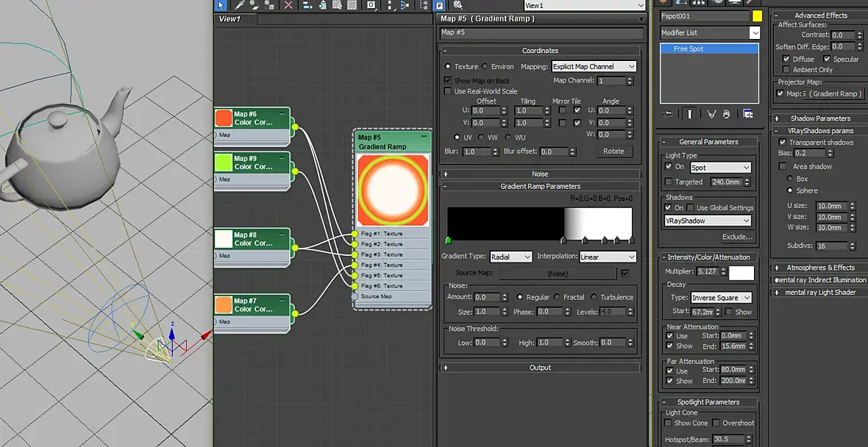This screenshot has width=868, height=447.
Task: Close the Map #5 parameter editor panel
Action: pos(641,19)
